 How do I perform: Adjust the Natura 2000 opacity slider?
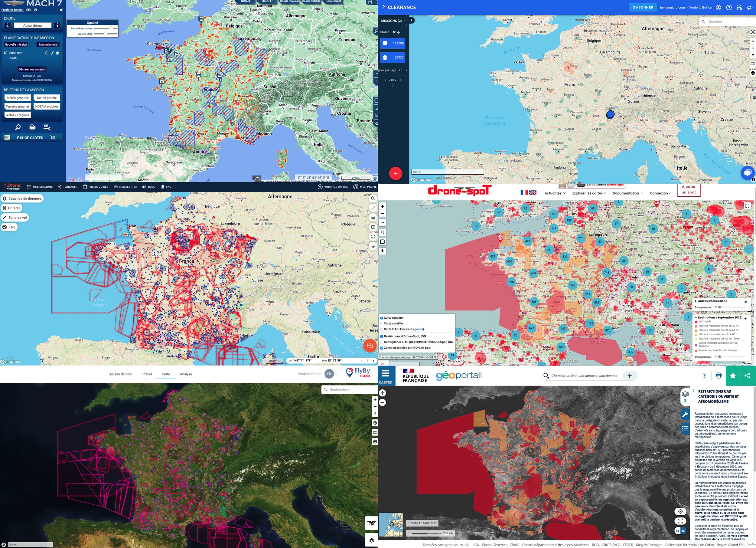coord(105,34)
